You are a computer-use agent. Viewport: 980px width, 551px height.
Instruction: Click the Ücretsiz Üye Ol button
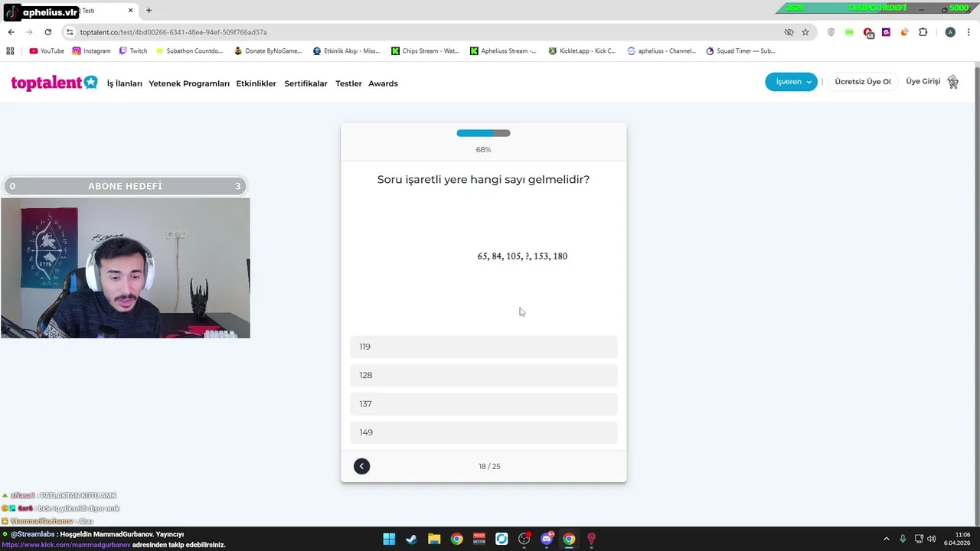863,82
